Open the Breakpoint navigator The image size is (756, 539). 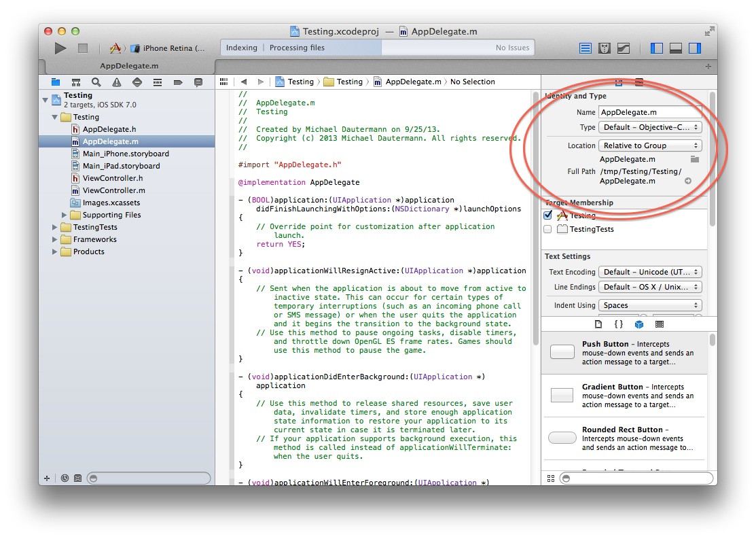178,82
